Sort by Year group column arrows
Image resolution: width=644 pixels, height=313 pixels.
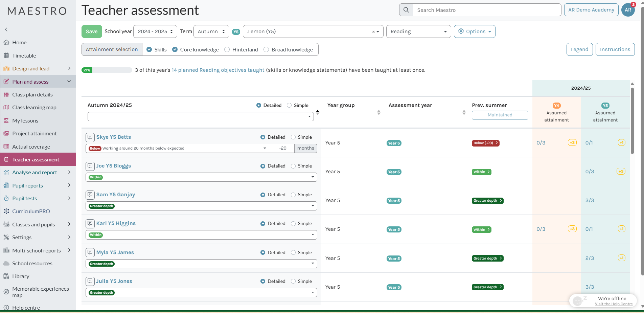(378, 112)
